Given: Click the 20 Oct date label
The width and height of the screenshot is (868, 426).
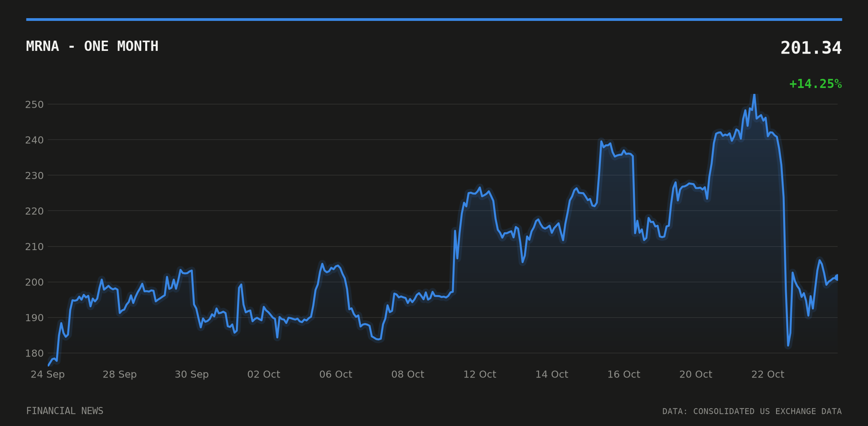Looking at the screenshot, I should (x=696, y=374).
